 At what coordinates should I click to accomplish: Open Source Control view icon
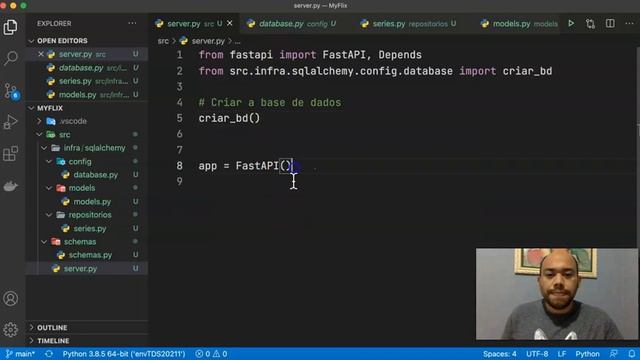click(x=11, y=91)
